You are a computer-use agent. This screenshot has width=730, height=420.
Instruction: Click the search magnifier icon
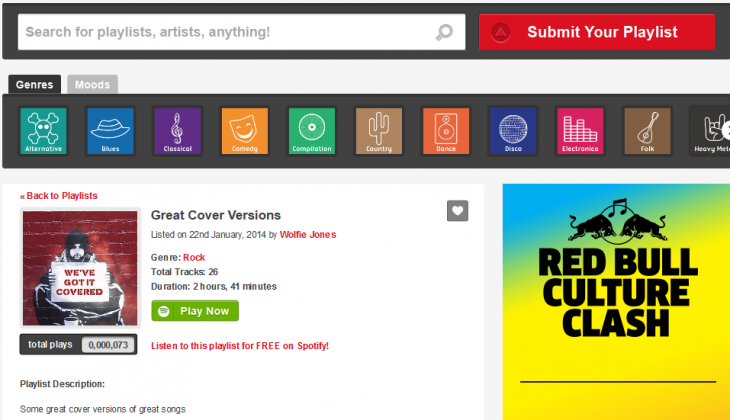444,32
